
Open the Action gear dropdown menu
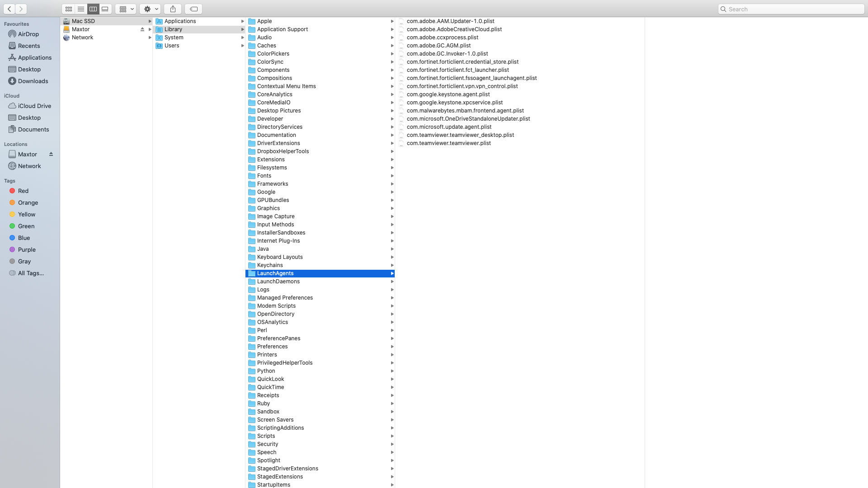[150, 9]
